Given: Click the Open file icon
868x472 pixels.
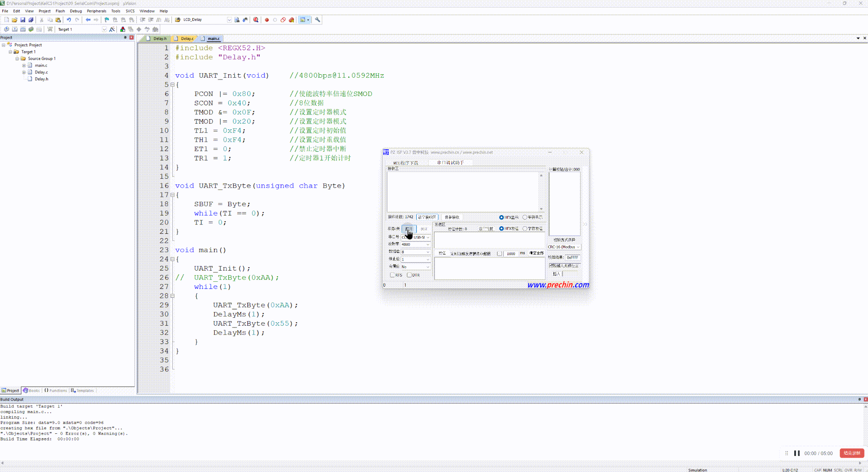Looking at the screenshot, I should pyautogui.click(x=15, y=20).
